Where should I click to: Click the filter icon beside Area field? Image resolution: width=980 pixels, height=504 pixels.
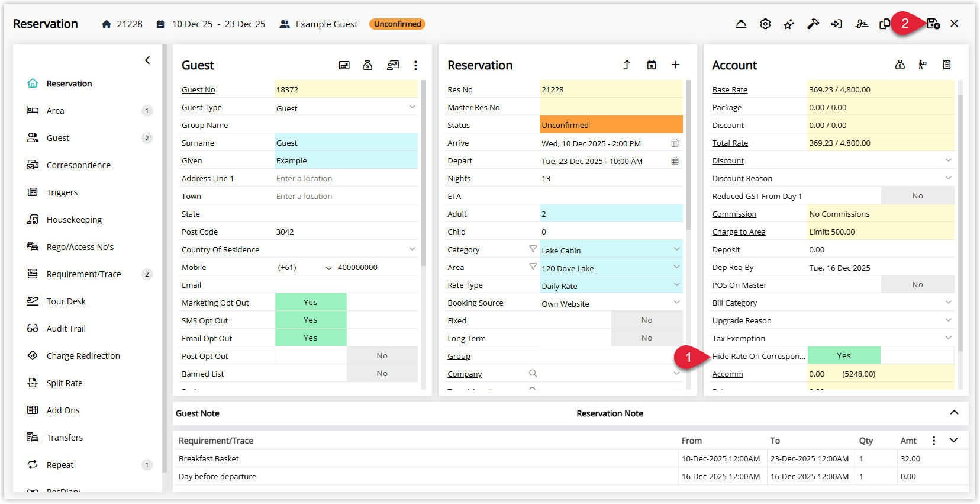tap(533, 267)
